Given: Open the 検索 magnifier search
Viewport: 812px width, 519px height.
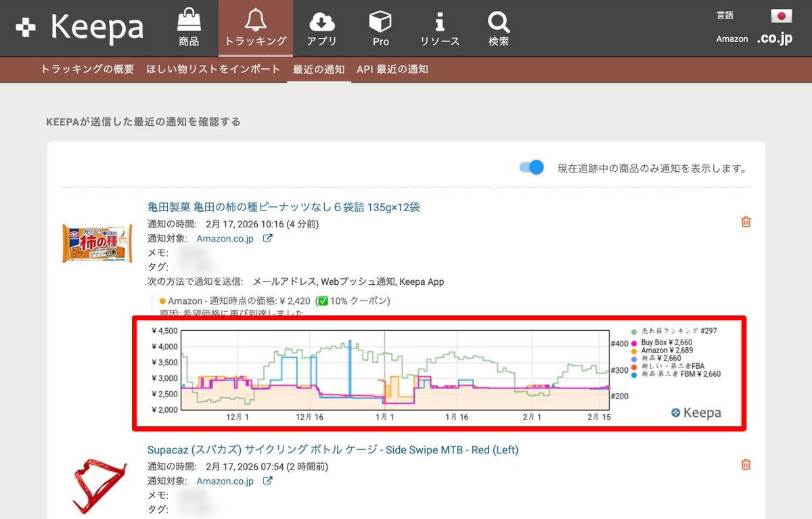Looking at the screenshot, I should click(x=499, y=28).
